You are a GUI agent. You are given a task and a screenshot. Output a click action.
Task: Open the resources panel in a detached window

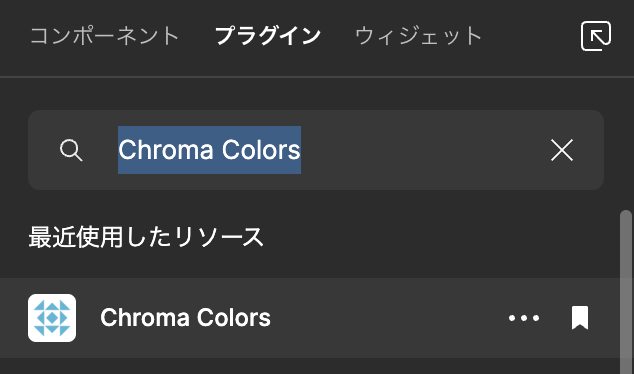[596, 36]
